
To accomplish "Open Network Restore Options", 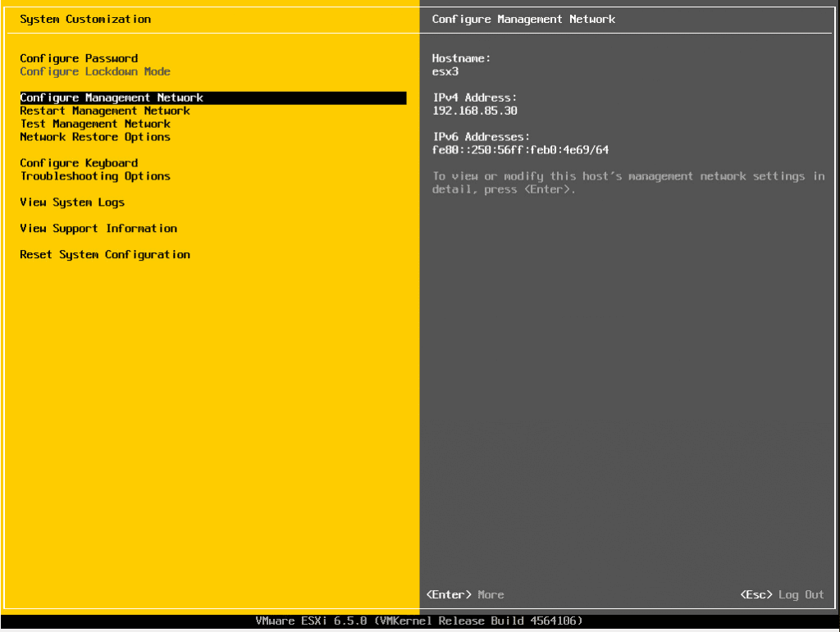I will [94, 137].
